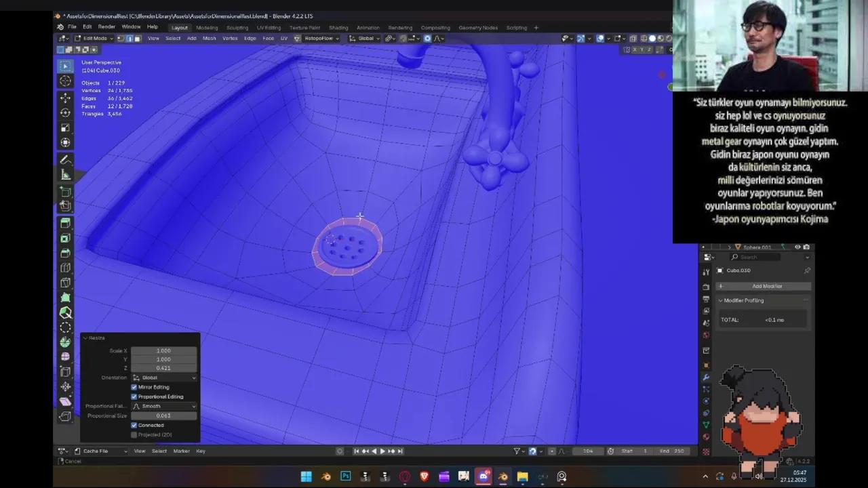868x488 pixels.
Task: Adjust the Scale Z value field
Action: [x=164, y=368]
